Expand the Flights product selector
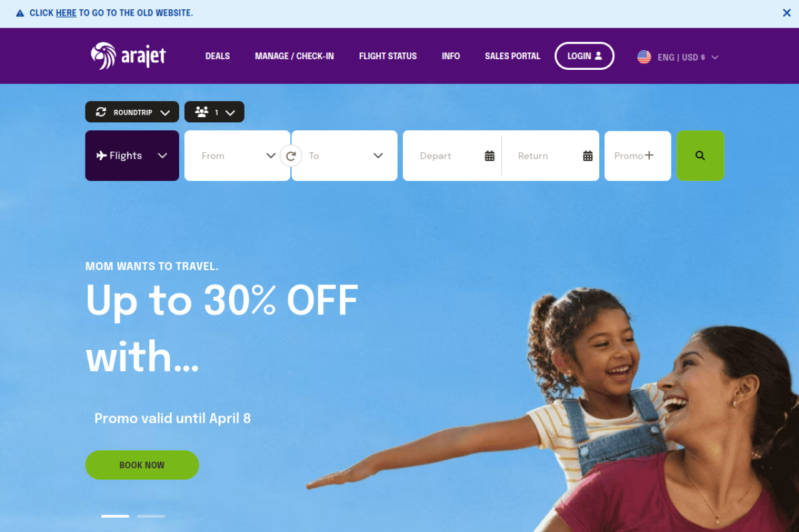 tap(132, 156)
